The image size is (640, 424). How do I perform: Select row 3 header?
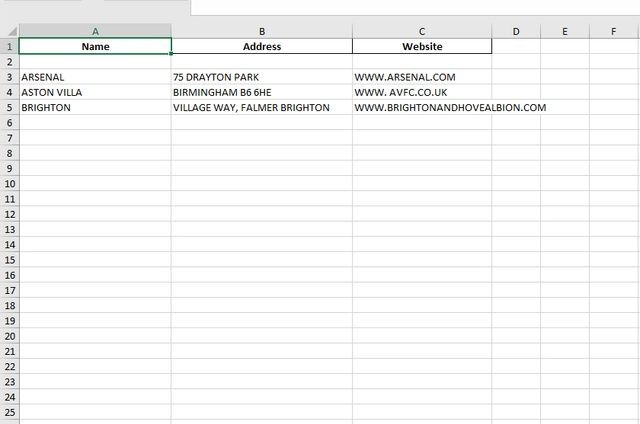[9, 77]
